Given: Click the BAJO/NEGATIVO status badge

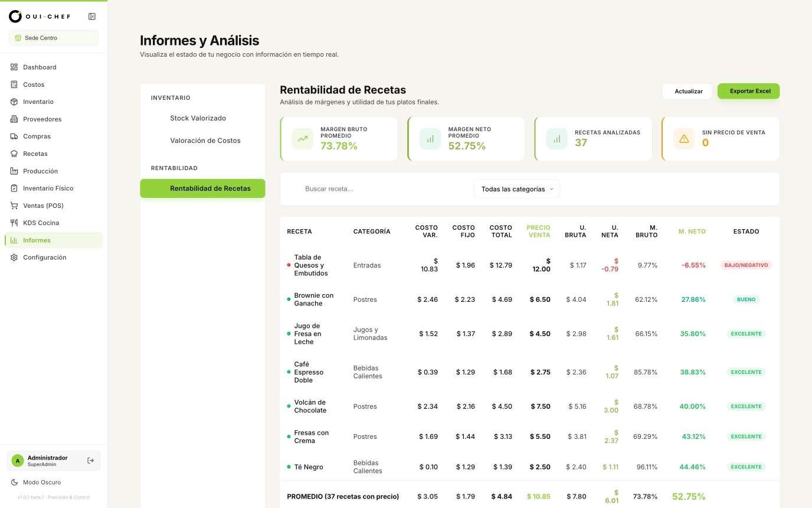Looking at the screenshot, I should [746, 265].
